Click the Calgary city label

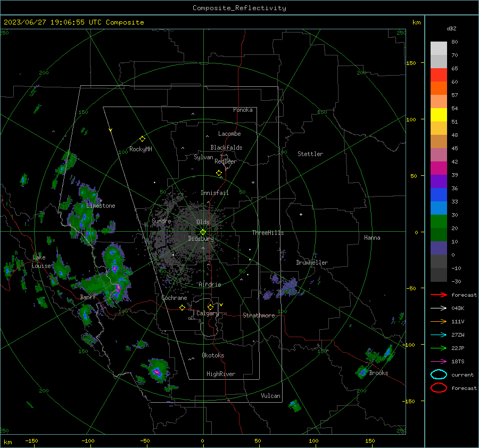coord(208,313)
